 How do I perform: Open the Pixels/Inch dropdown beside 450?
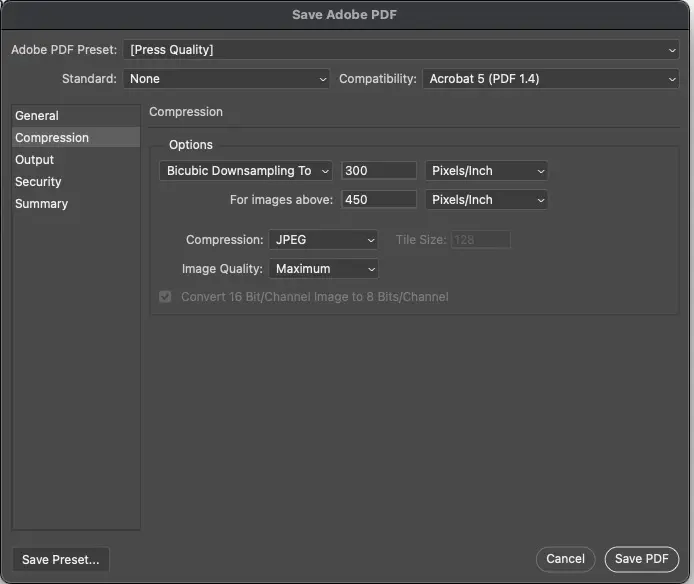coord(486,200)
